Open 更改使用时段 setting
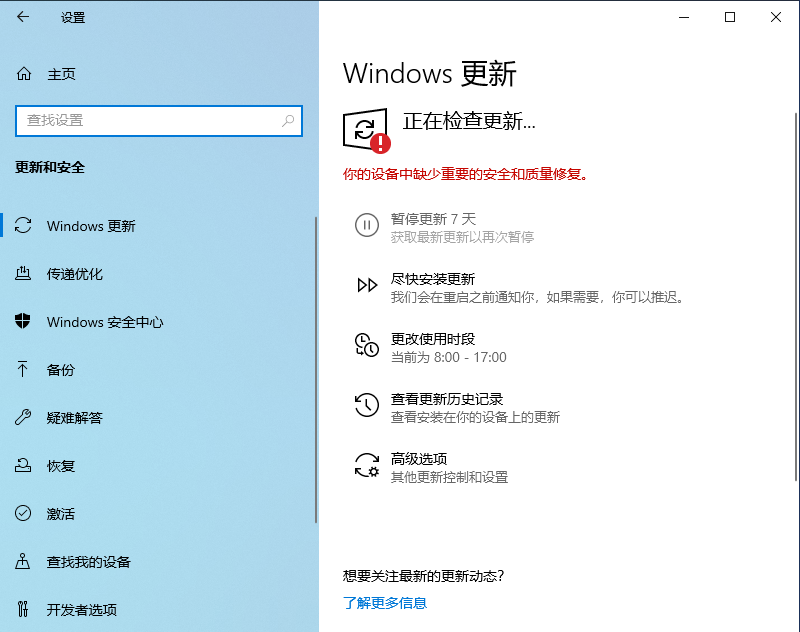Screen dimensions: 800x632 pyautogui.click(x=430, y=348)
